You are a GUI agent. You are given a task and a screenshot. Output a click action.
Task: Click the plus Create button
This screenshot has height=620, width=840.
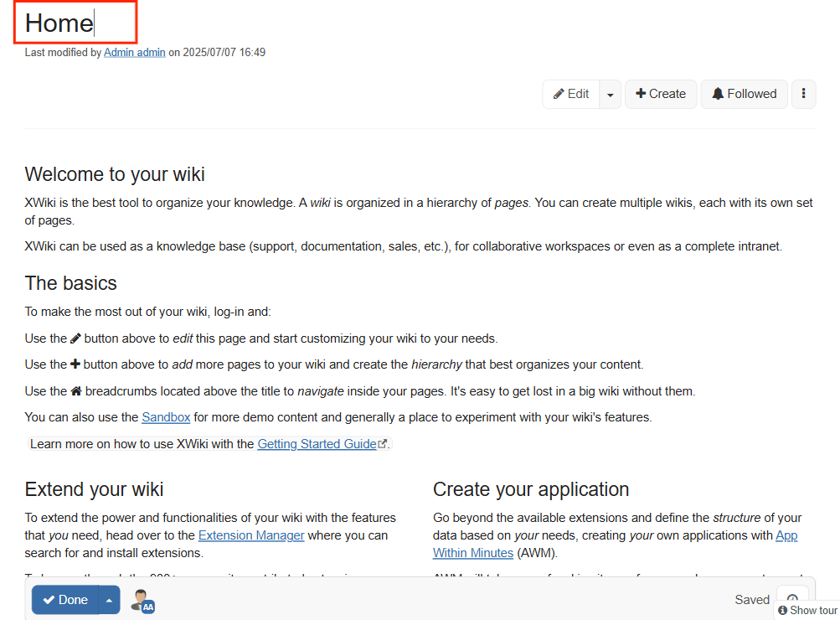[x=661, y=94]
